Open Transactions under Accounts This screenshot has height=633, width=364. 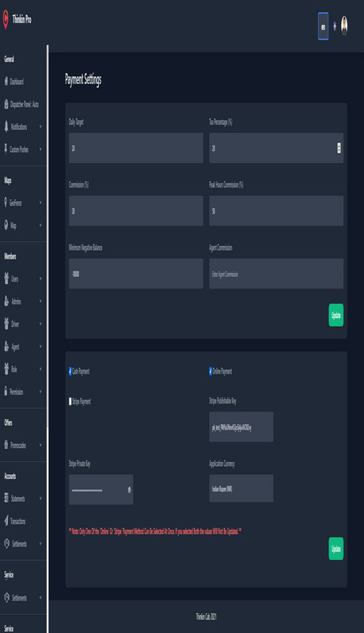[15, 521]
